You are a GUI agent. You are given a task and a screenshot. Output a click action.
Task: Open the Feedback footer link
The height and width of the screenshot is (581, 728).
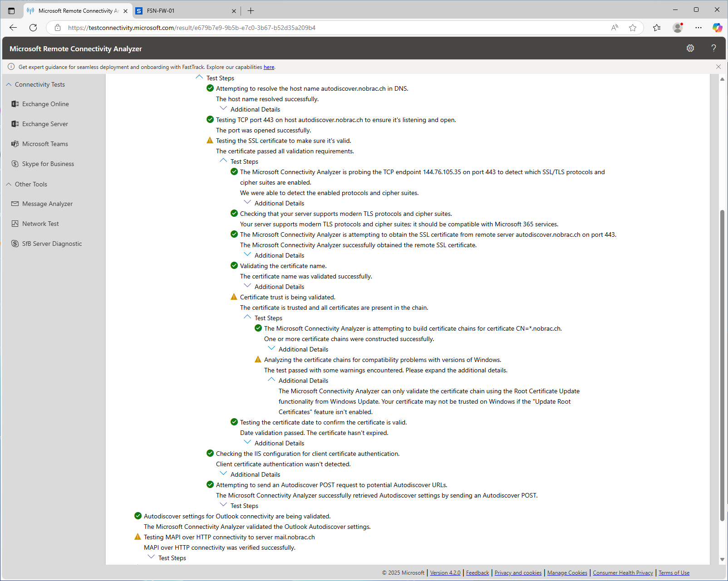point(477,573)
